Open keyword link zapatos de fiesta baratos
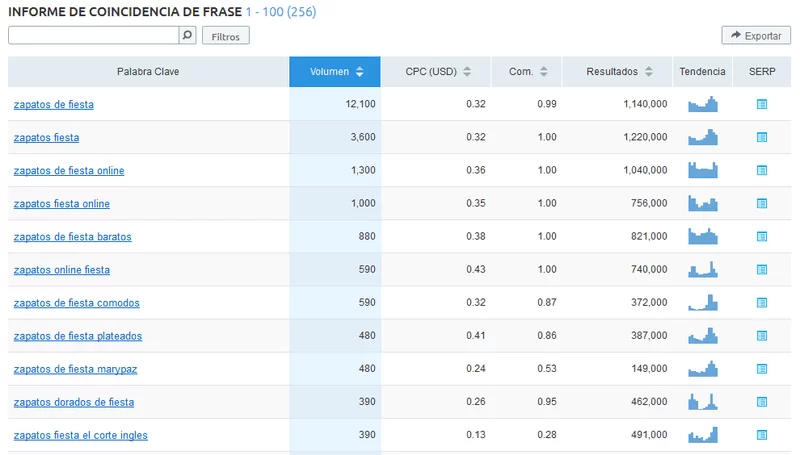 (x=72, y=237)
